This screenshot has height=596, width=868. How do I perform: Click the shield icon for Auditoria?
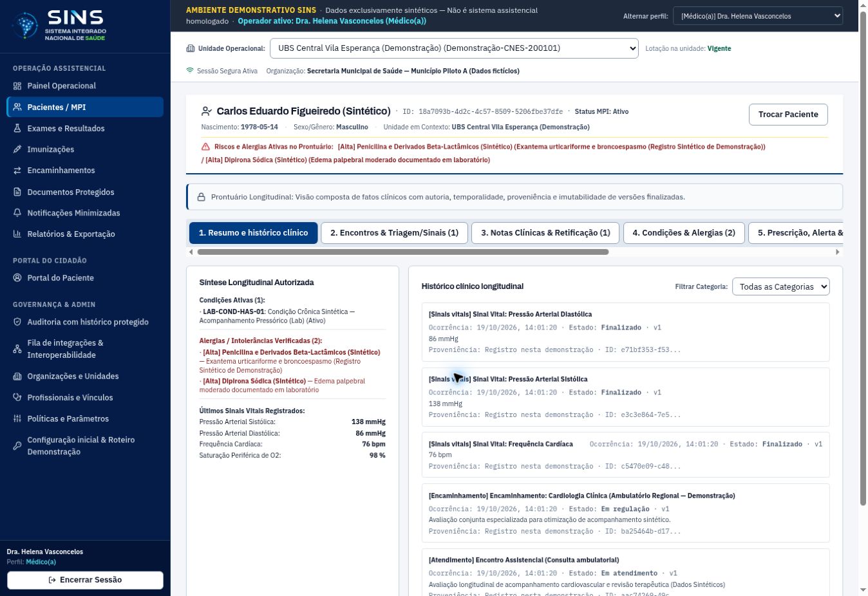[17, 322]
